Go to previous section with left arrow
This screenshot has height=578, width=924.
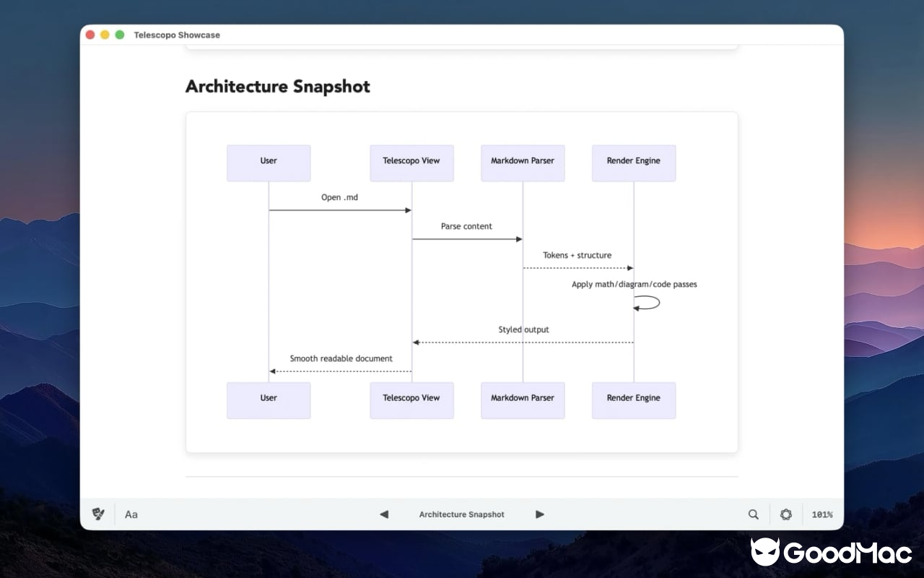pyautogui.click(x=384, y=514)
